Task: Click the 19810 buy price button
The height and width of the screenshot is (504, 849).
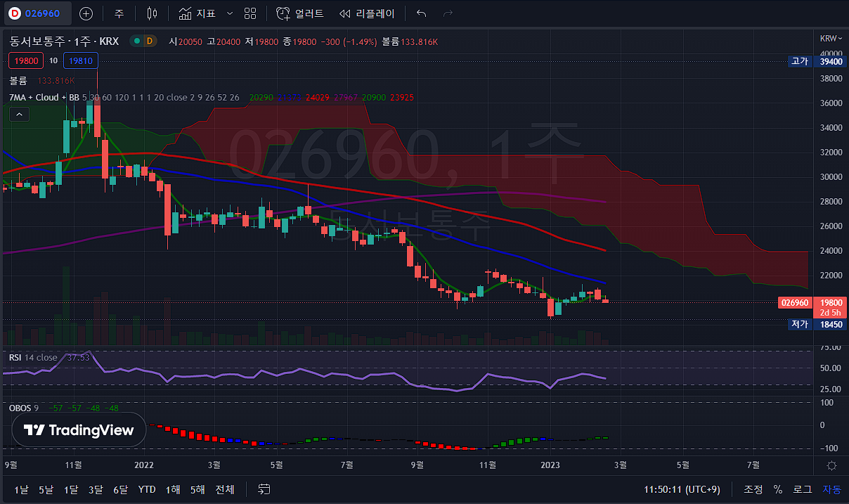Action: click(81, 60)
